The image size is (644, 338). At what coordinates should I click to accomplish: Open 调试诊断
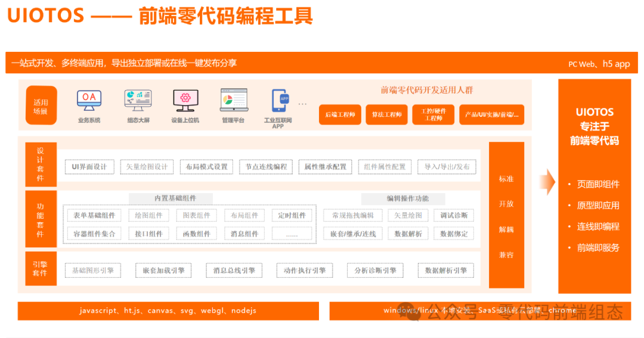coord(454,215)
